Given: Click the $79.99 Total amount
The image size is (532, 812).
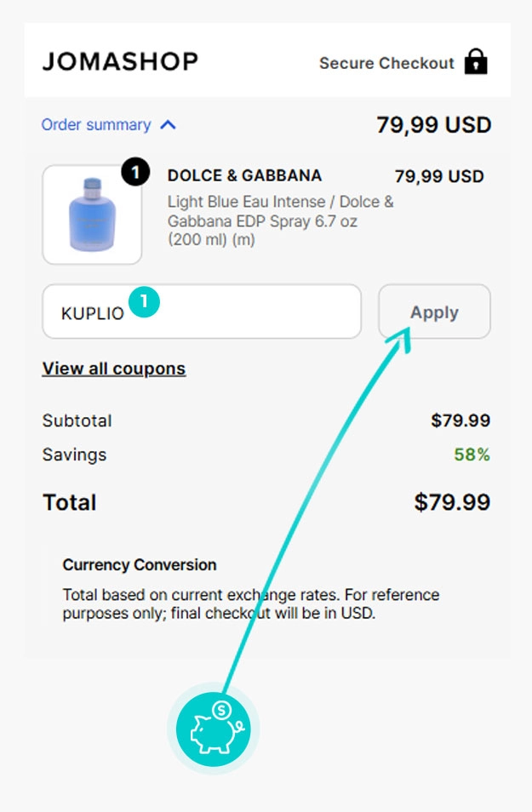Looking at the screenshot, I should coord(452,502).
